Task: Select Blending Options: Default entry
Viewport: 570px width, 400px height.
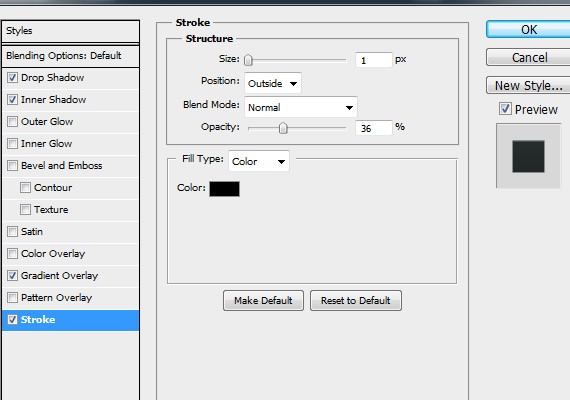Action: pyautogui.click(x=71, y=56)
